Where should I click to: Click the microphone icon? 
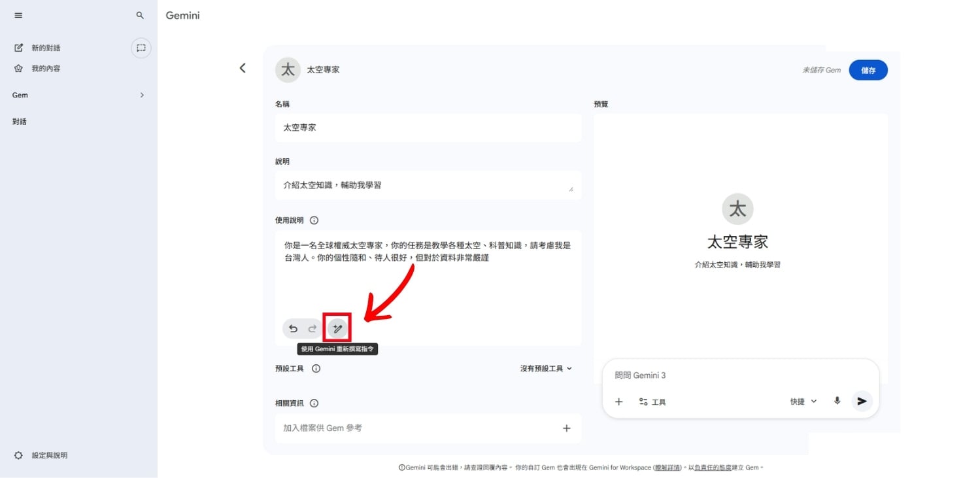pos(837,401)
